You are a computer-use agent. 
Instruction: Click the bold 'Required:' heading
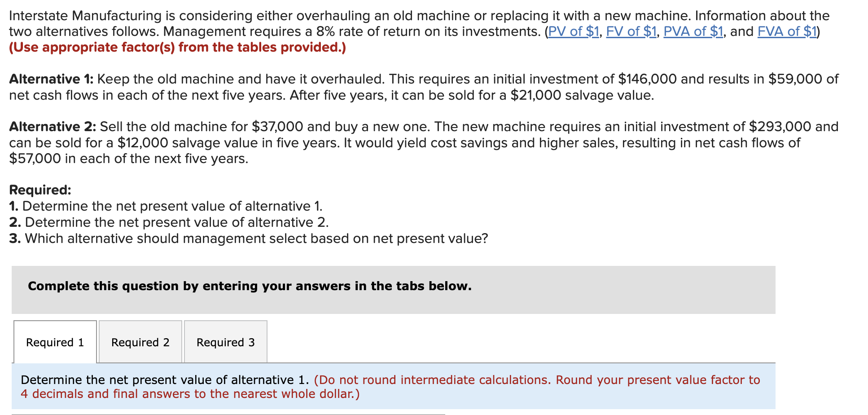[x=40, y=190]
